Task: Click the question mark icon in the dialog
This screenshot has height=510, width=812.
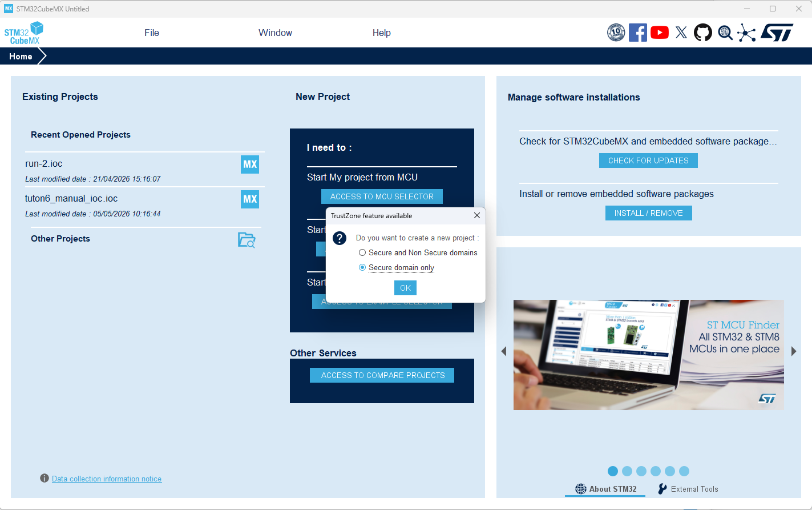Action: [340, 238]
